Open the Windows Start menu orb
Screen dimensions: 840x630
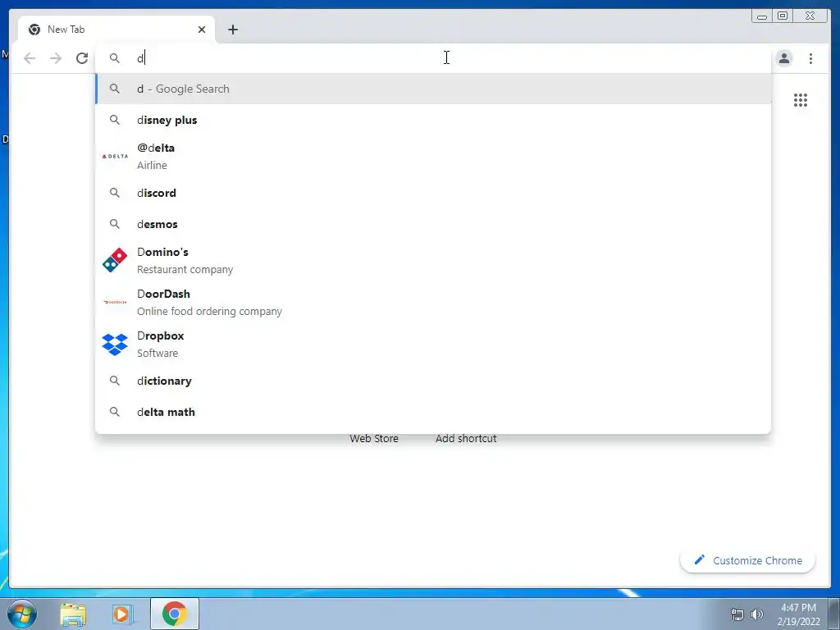click(22, 614)
